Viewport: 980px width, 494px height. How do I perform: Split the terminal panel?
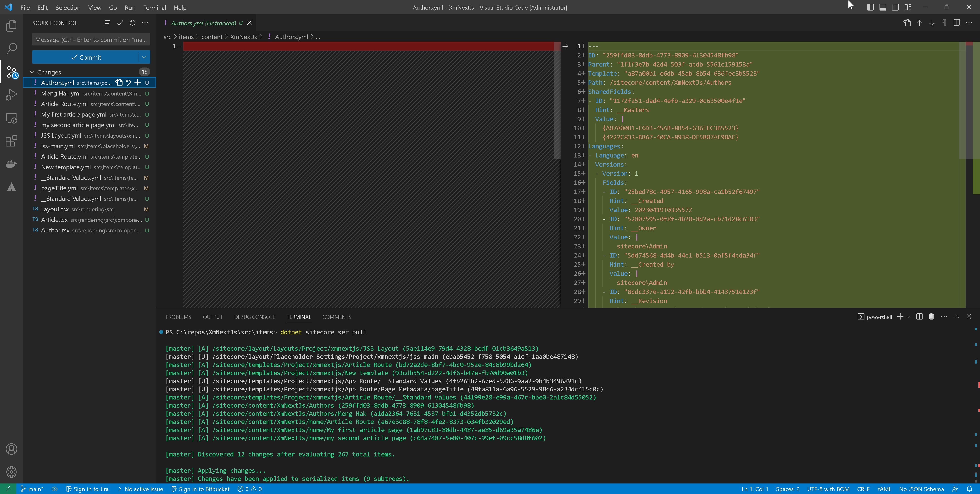pyautogui.click(x=919, y=317)
